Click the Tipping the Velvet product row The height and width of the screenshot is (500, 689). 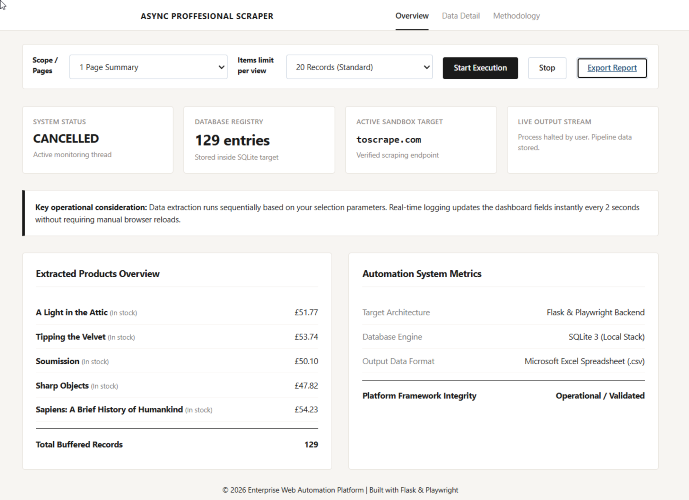pos(177,337)
